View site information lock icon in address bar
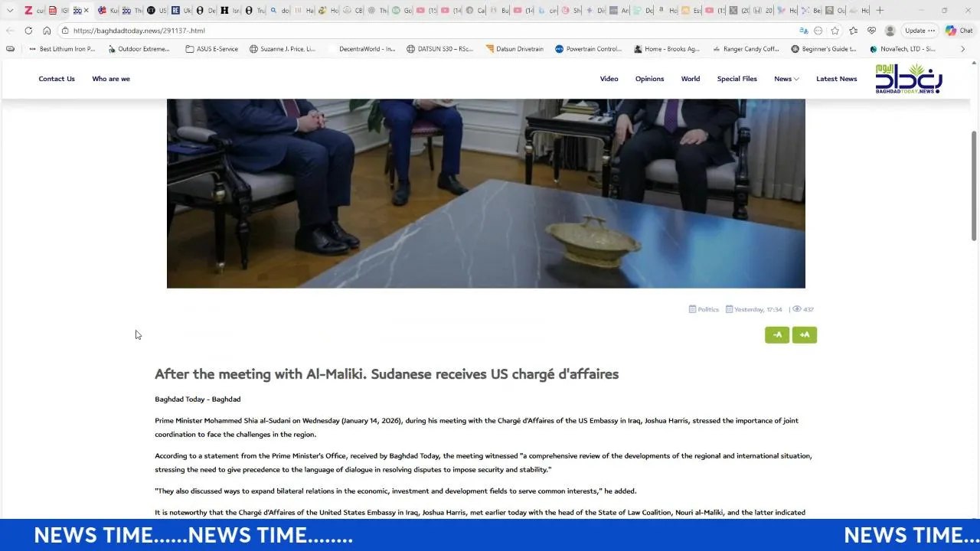 coord(66,31)
